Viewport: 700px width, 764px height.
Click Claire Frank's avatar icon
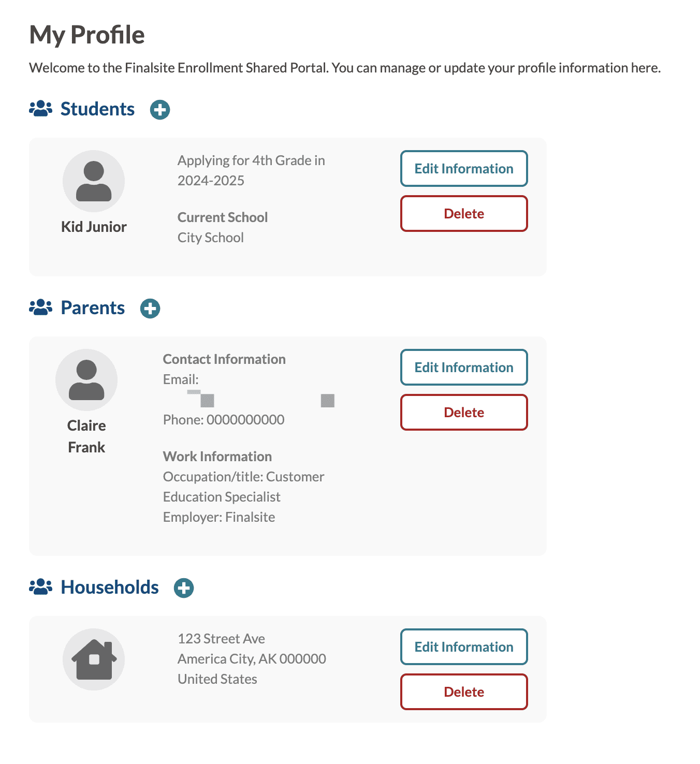tap(86, 379)
